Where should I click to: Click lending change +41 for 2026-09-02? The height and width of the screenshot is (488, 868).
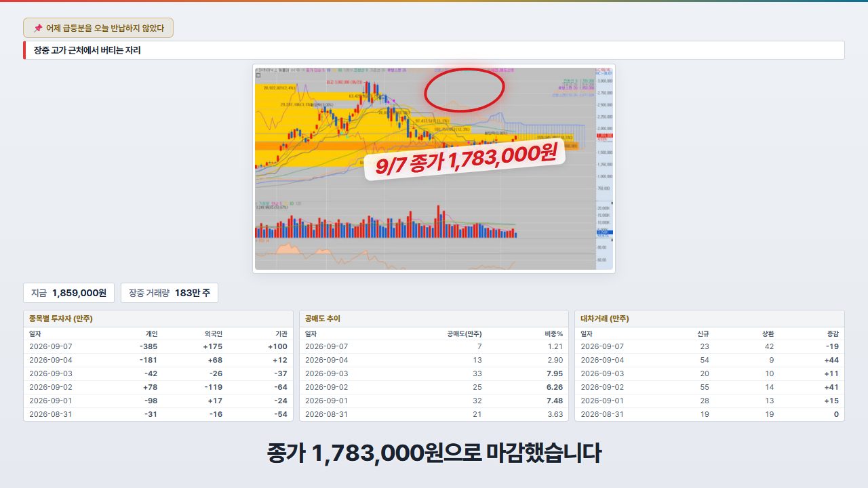pyautogui.click(x=831, y=387)
